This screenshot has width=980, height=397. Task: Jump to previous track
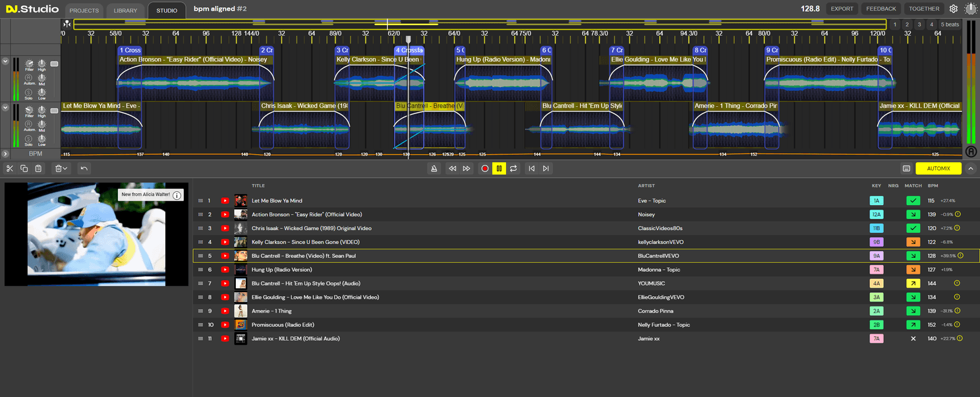coord(531,169)
